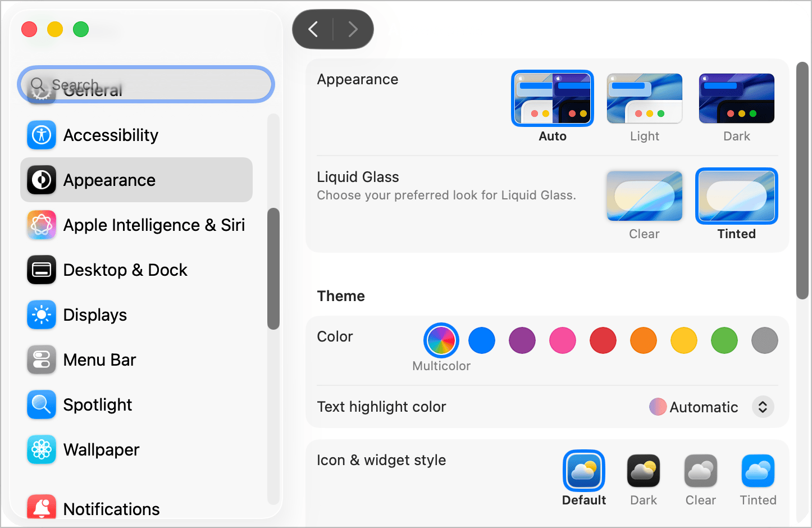Screen dimensions: 812x528
Task: Open Wallpaper settings
Action: point(101,449)
